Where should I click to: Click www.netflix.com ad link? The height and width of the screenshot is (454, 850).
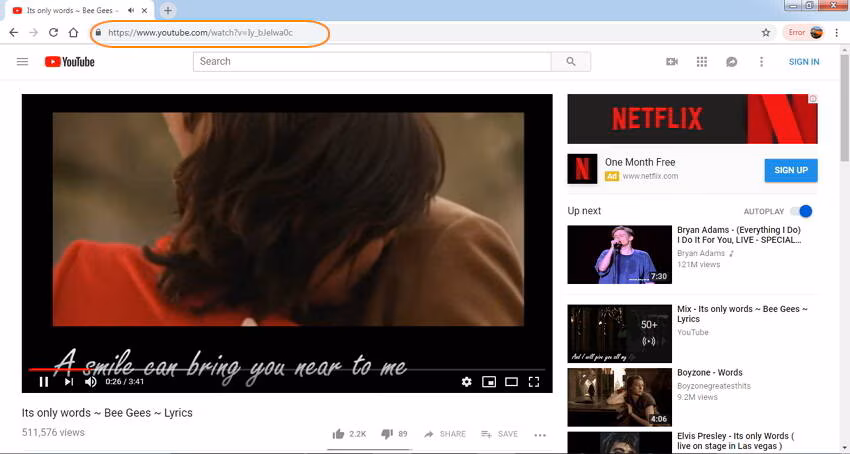(650, 176)
